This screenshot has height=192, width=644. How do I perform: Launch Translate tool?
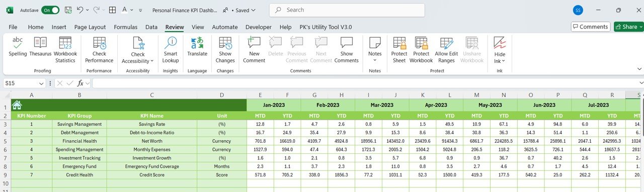(x=197, y=47)
